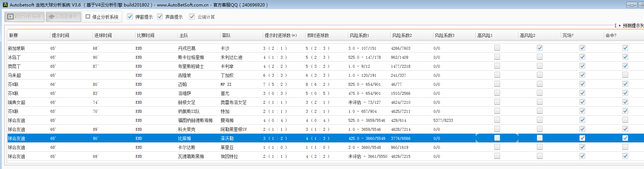Click the 云端连接中 cloud connection button
This screenshot has width=644, height=169.
[63, 17]
